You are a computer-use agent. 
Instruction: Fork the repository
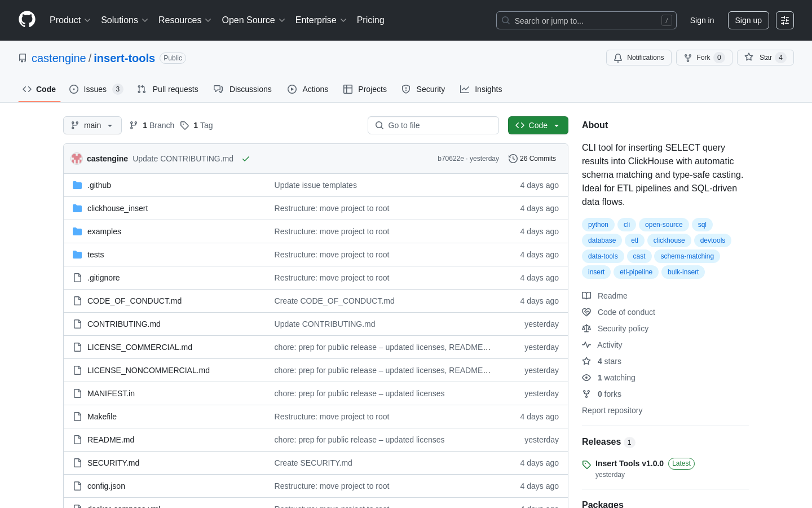tap(704, 58)
